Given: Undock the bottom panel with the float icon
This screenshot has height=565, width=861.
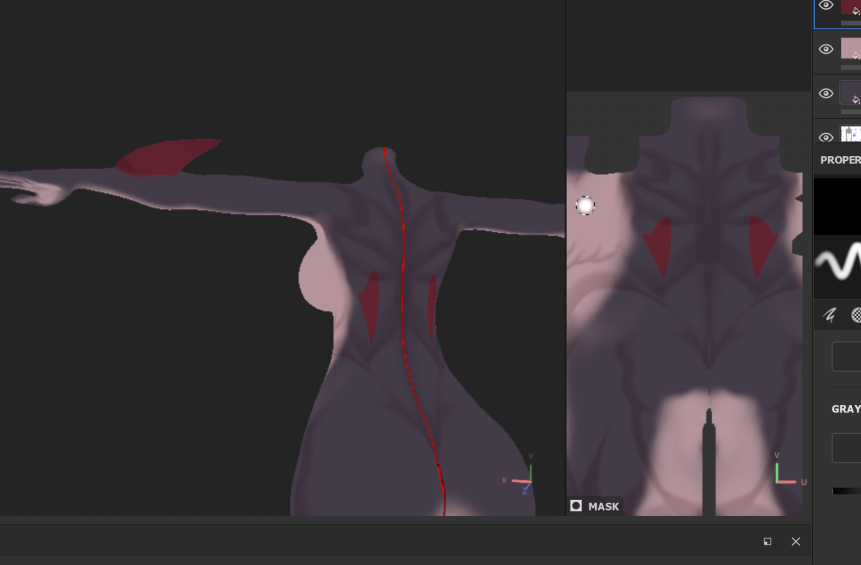Looking at the screenshot, I should click(x=767, y=541).
